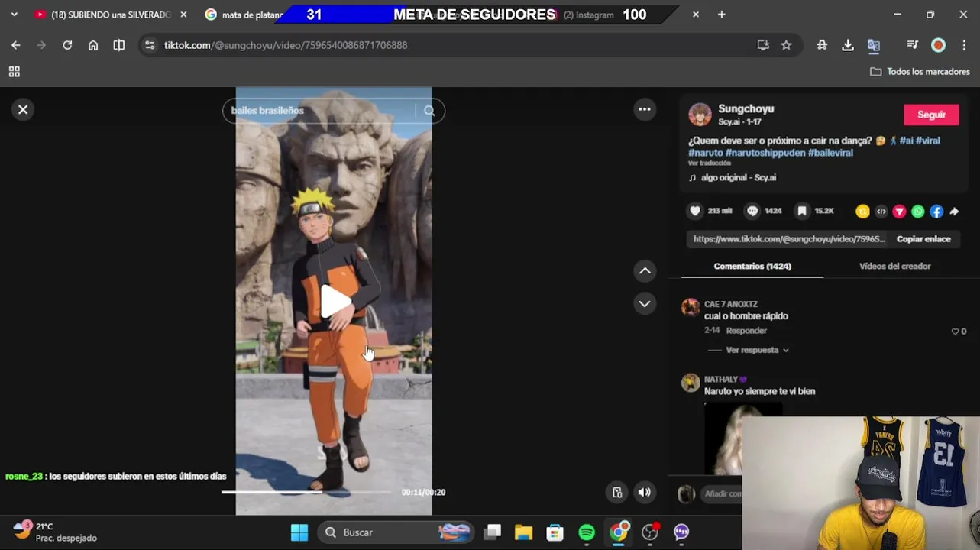Image resolution: width=980 pixels, height=550 pixels.
Task: Send to friends with the red paper-plane icon
Action: pos(899,212)
